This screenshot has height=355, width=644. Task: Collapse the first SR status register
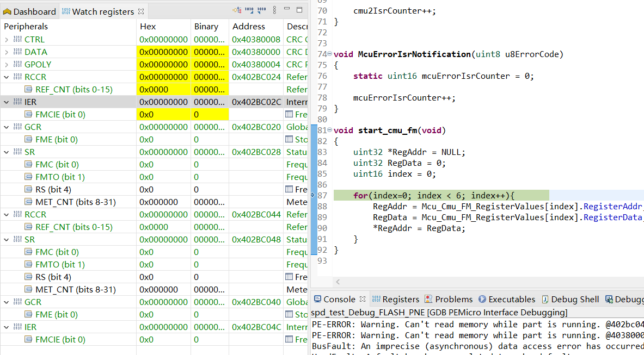(5, 152)
